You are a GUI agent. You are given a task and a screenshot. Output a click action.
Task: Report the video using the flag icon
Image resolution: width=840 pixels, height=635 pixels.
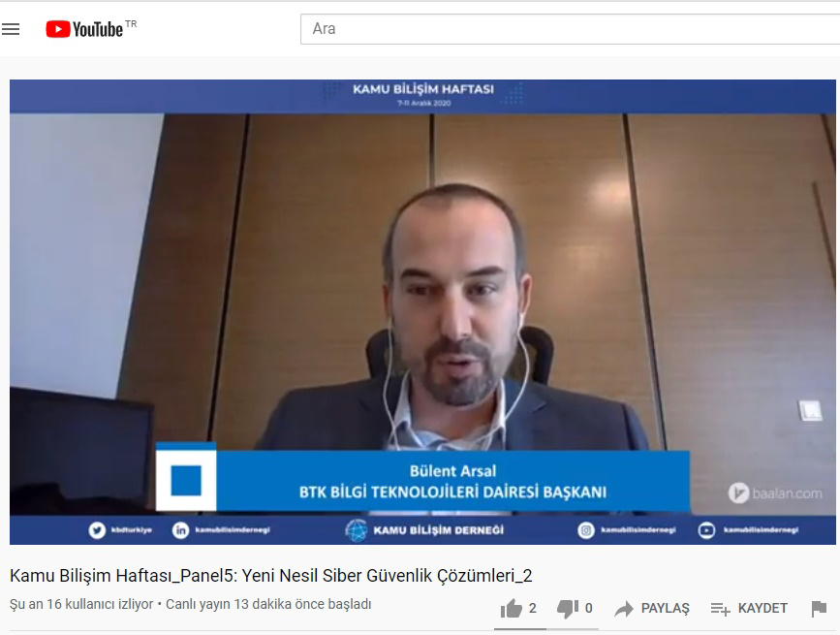pos(819,609)
